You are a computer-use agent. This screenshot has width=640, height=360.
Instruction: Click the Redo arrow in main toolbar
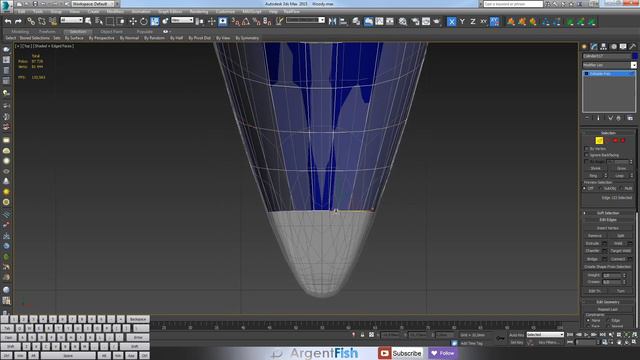(x=18, y=21)
